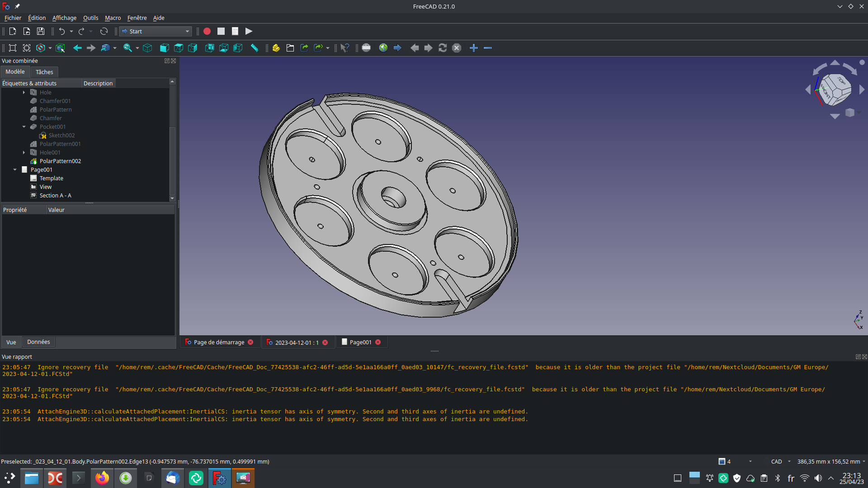Open the What's This help cursor tool
868x488 pixels.
pos(345,47)
